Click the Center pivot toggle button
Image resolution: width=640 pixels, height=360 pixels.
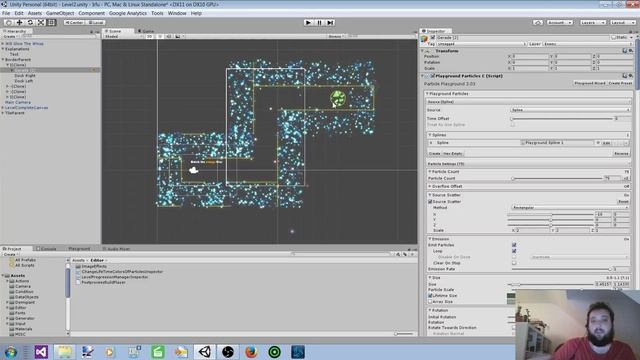pos(74,22)
